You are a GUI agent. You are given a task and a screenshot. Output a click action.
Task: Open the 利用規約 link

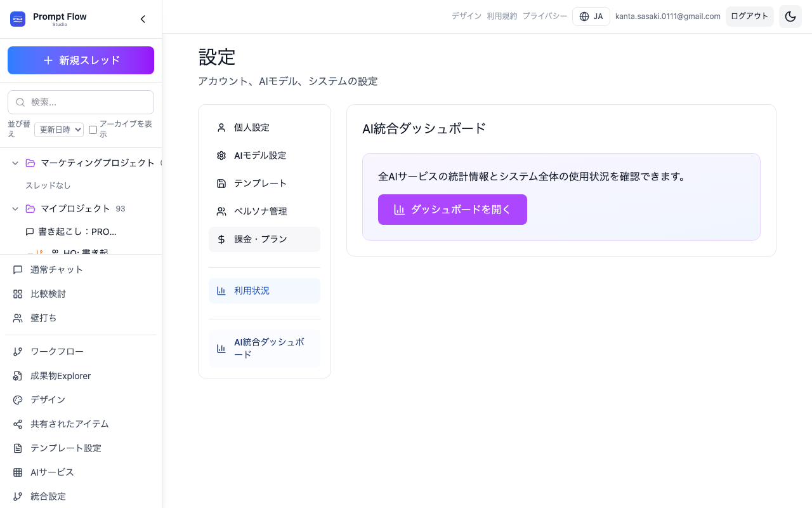click(502, 17)
